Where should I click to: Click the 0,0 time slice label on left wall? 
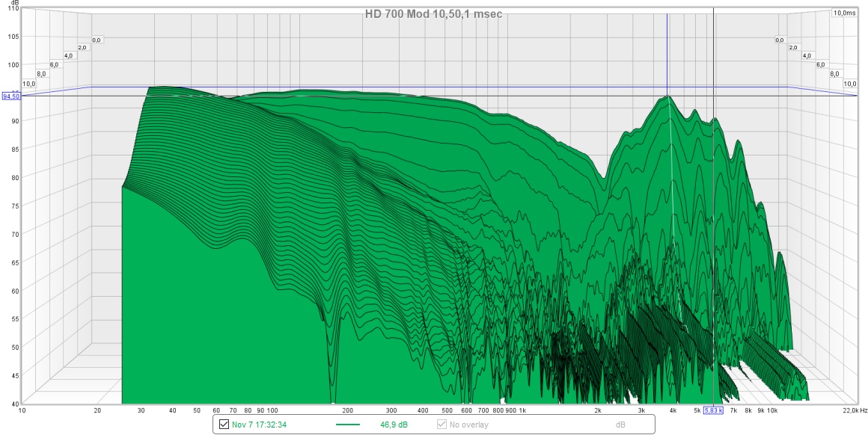95,40
